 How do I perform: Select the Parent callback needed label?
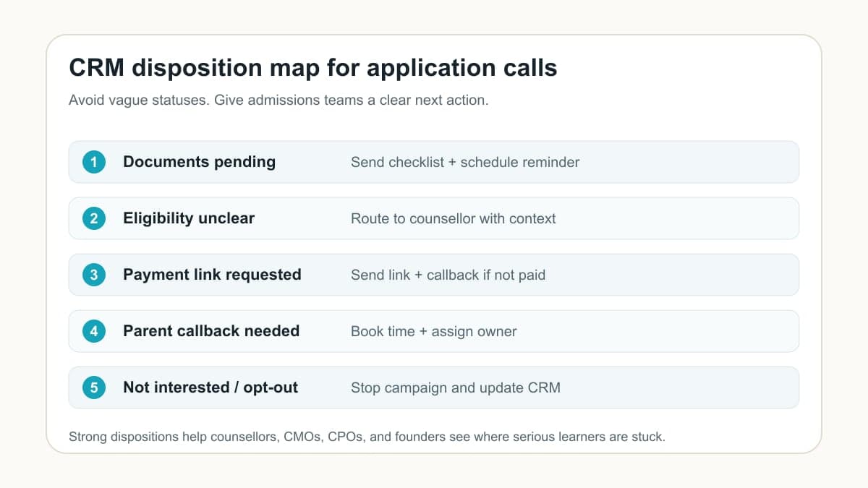click(211, 331)
